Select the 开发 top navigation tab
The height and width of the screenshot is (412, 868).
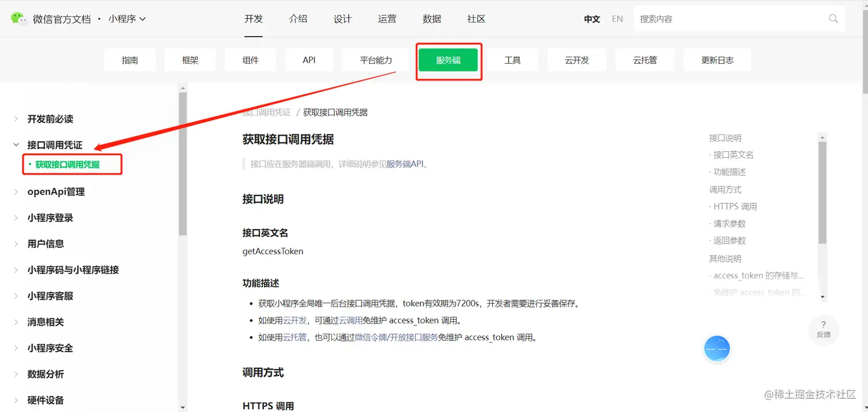[x=253, y=19]
